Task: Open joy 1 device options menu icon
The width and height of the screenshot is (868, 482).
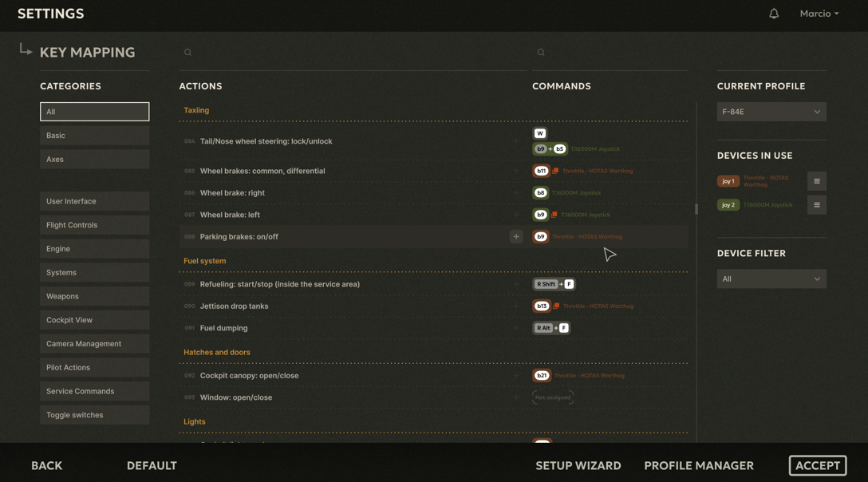Action: (816, 181)
